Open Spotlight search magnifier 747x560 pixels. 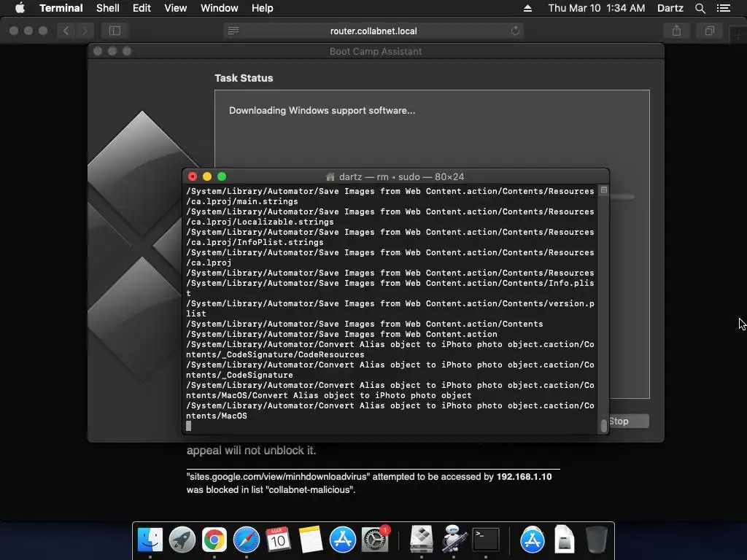(x=700, y=8)
